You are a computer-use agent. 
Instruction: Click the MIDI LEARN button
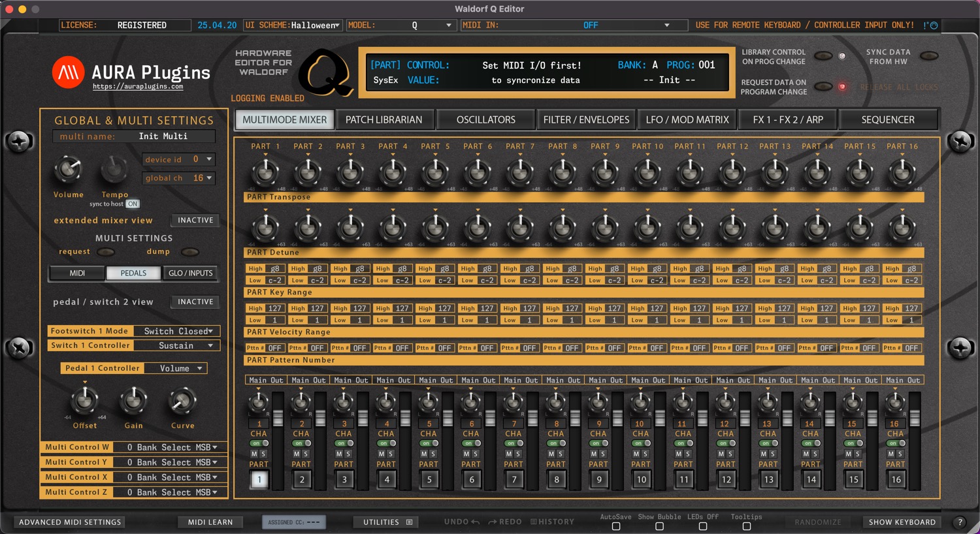[x=210, y=522]
